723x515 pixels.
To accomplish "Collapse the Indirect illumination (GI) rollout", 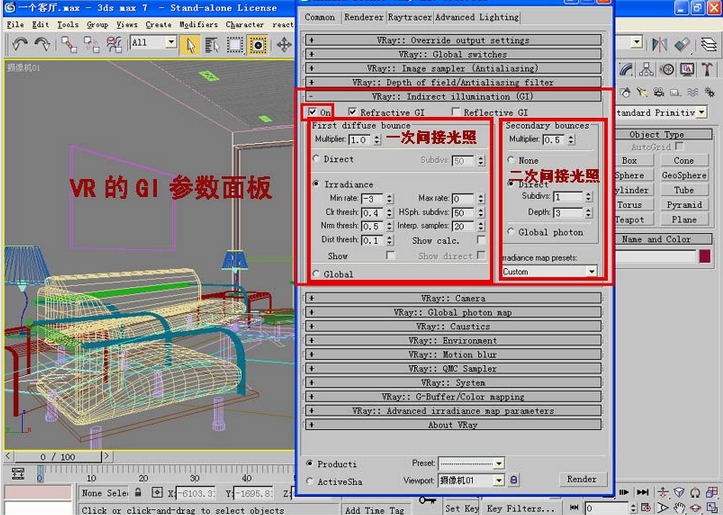I will 453,96.
